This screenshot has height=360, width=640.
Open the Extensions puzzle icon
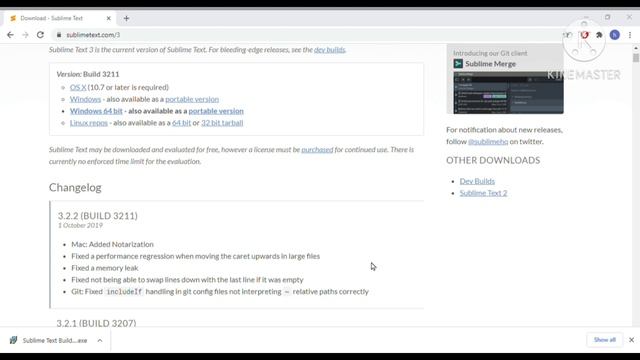tap(599, 35)
